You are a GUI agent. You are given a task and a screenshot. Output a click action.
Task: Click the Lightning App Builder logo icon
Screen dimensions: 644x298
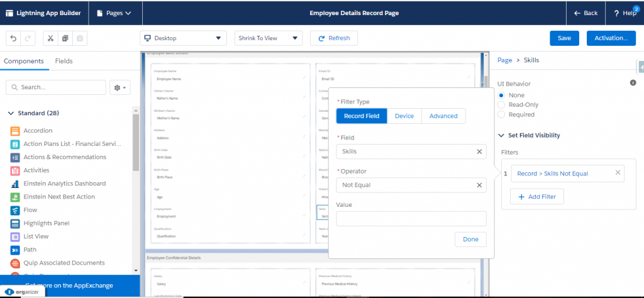[x=9, y=13]
